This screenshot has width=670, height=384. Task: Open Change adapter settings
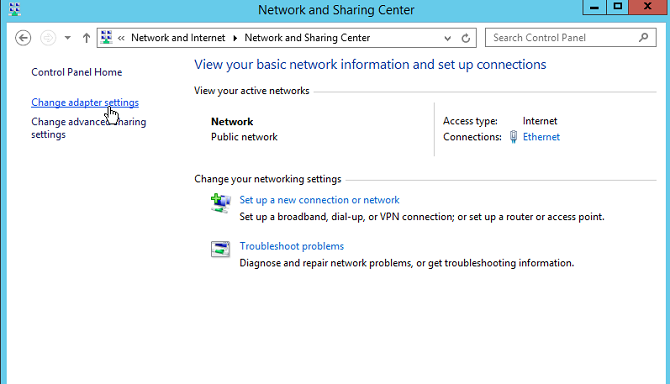[85, 103]
